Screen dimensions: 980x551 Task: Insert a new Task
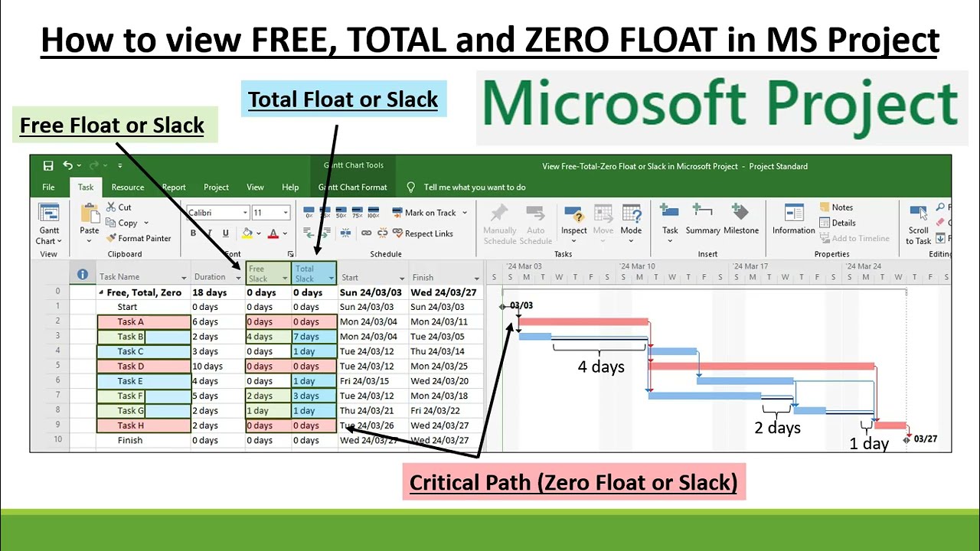(670, 222)
